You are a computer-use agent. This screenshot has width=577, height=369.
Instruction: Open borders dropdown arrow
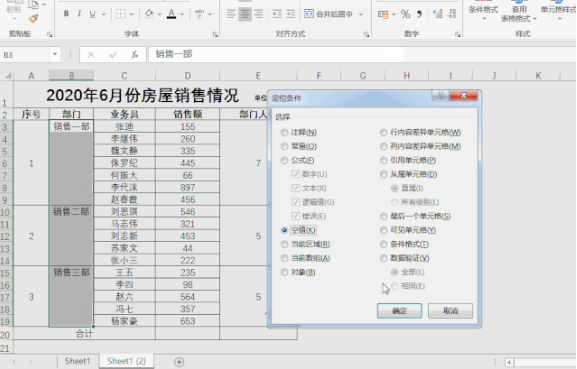coord(132,14)
